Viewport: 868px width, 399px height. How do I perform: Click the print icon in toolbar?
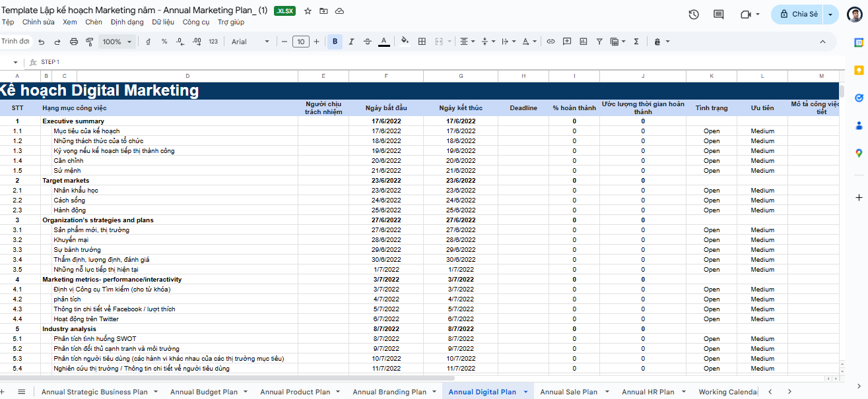click(73, 42)
